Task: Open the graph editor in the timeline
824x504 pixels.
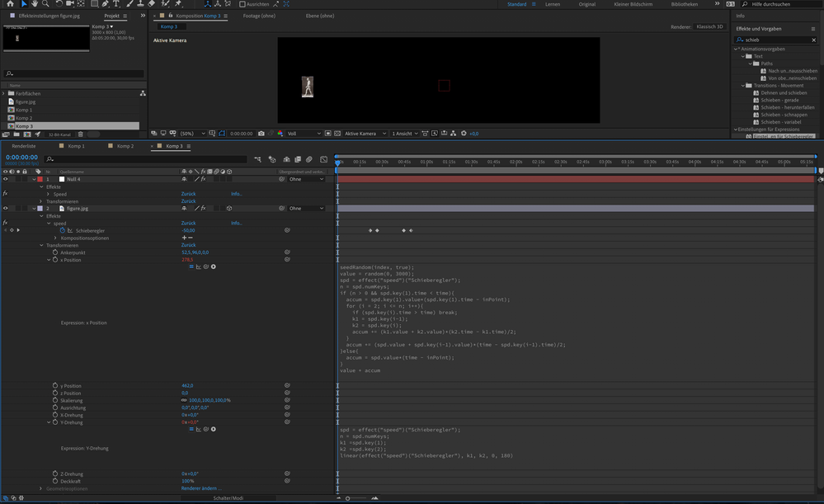Action: (323, 159)
